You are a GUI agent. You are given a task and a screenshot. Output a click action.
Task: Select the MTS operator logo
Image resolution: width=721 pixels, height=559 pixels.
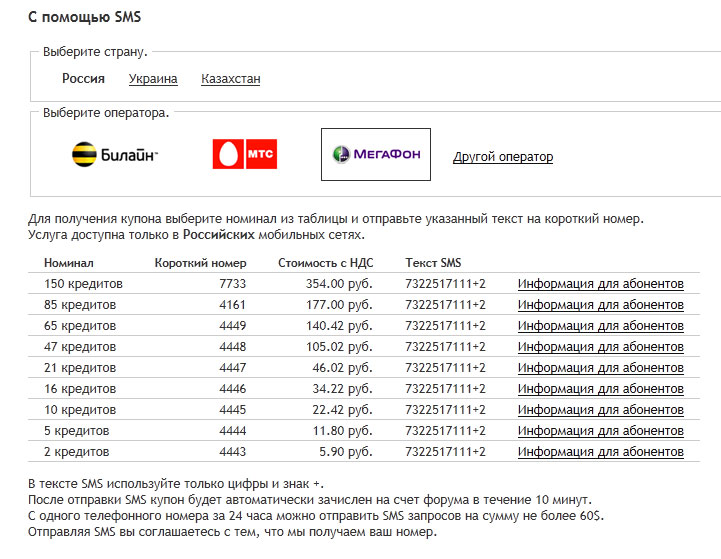click(x=245, y=154)
